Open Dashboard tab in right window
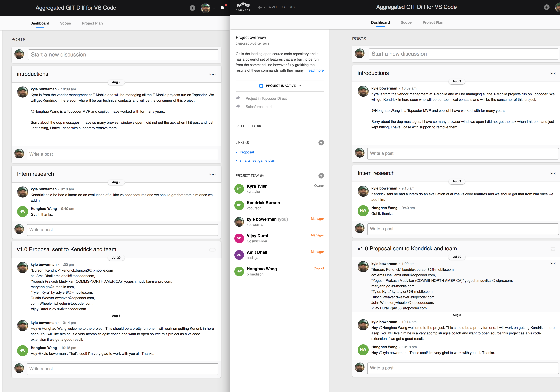Viewport: 560px width, 392px height. 380,22
